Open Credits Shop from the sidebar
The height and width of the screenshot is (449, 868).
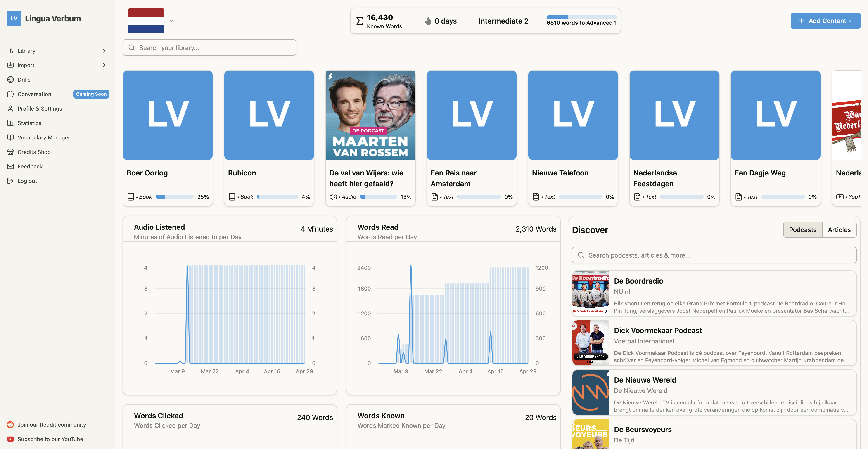pyautogui.click(x=34, y=152)
